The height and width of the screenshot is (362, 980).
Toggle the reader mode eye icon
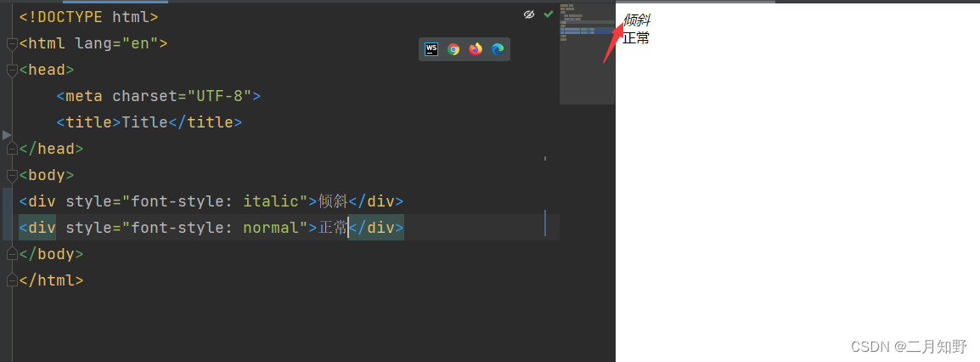(x=529, y=14)
